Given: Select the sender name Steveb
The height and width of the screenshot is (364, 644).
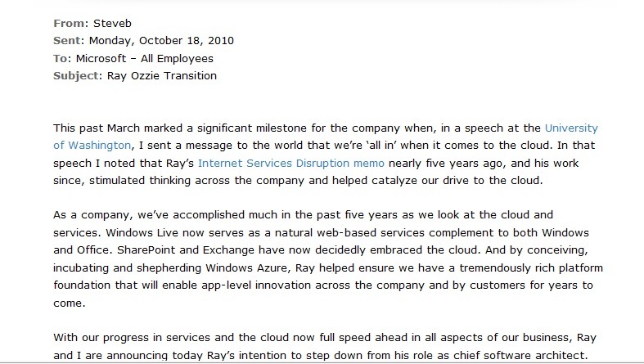Looking at the screenshot, I should pos(112,24).
